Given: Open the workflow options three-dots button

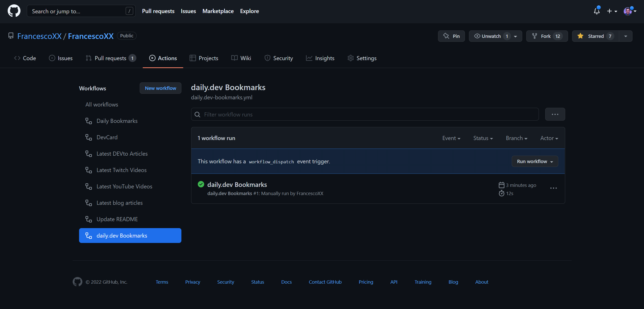Looking at the screenshot, I should coord(555,114).
